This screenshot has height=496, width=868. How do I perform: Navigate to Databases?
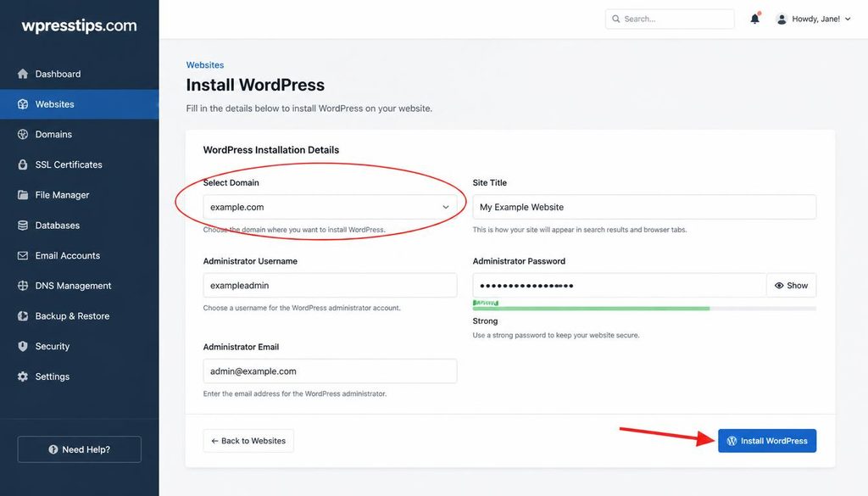pyautogui.click(x=79, y=226)
